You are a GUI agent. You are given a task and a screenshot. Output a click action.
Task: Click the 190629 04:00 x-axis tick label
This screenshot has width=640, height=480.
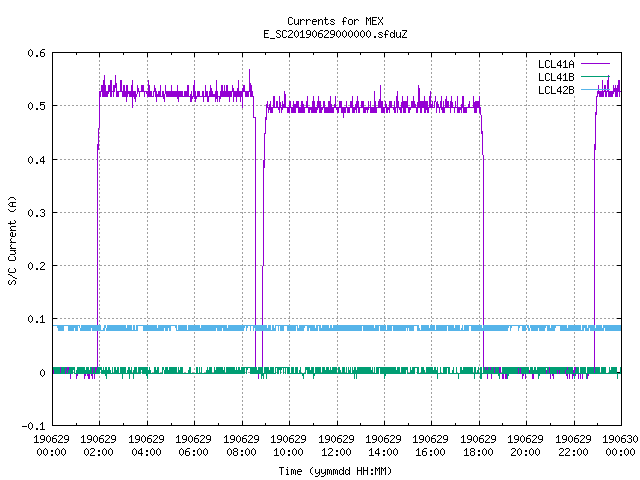(x=146, y=446)
